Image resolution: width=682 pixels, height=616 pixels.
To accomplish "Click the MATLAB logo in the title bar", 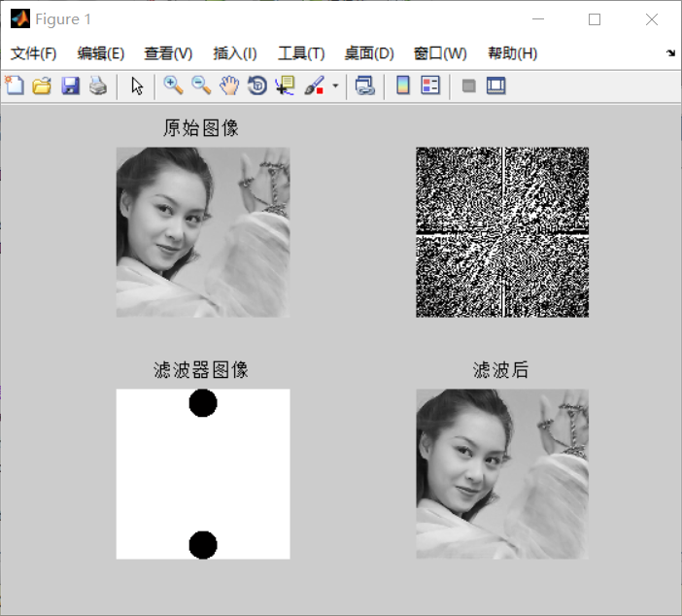I will click(x=20, y=19).
